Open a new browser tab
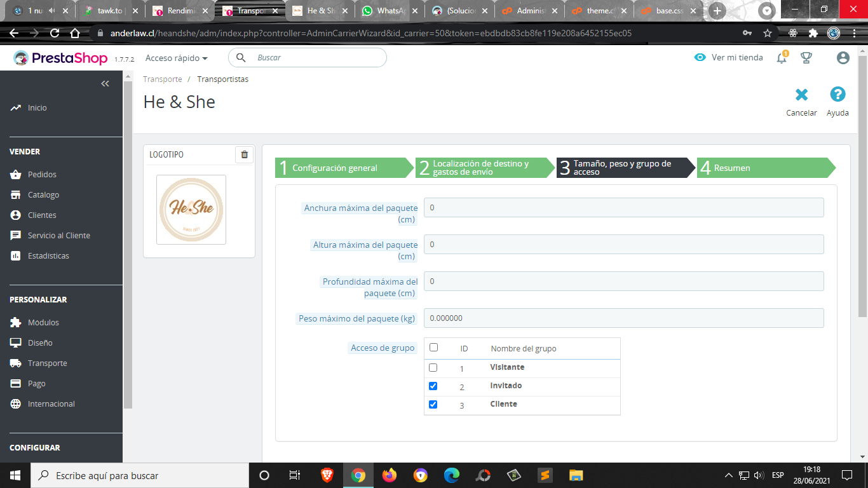Image resolution: width=868 pixels, height=488 pixels. point(717,11)
